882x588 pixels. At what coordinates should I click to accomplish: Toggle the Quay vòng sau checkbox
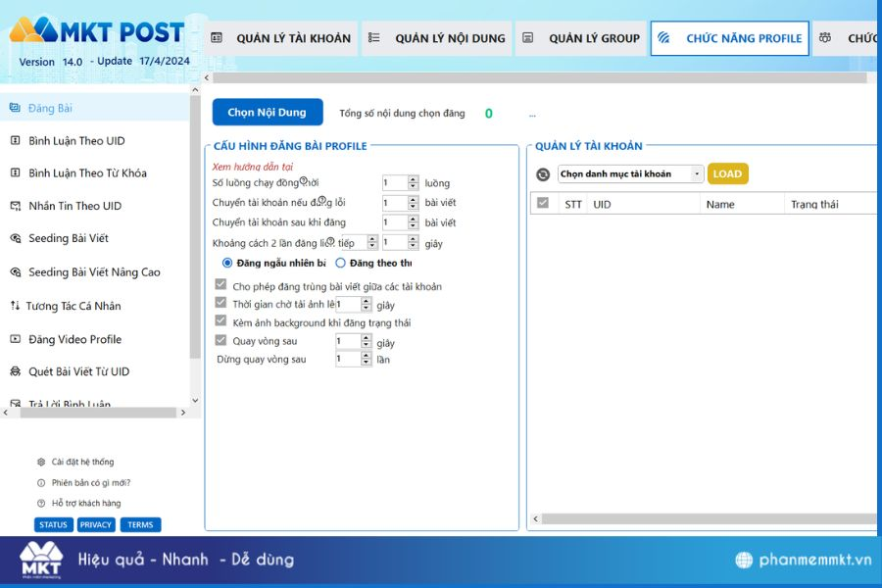click(220, 341)
